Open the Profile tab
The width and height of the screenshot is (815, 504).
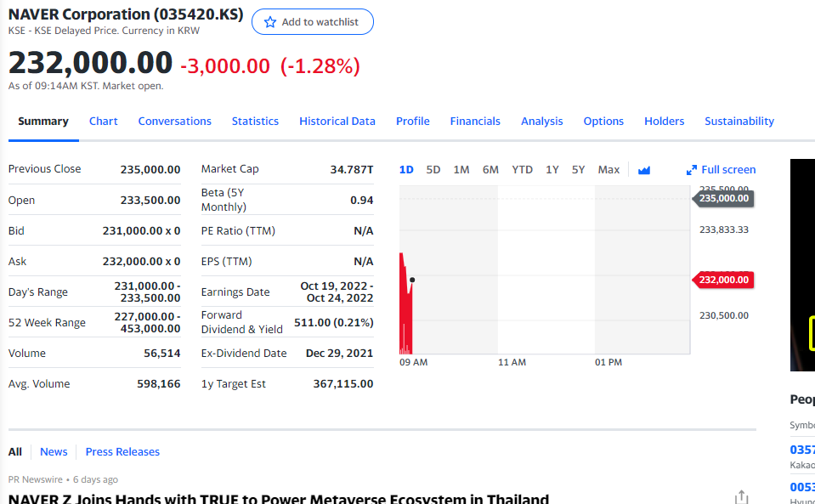click(x=413, y=121)
